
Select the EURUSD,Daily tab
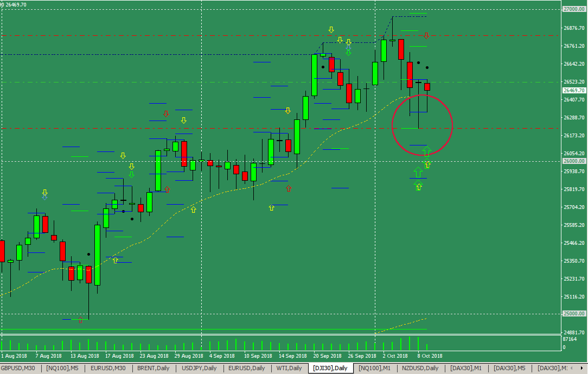(x=247, y=369)
